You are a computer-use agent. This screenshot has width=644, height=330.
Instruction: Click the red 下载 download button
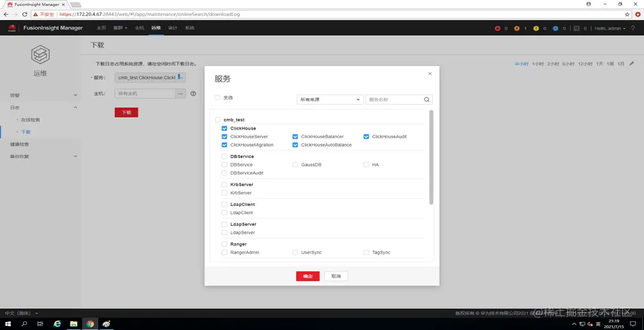coord(127,112)
